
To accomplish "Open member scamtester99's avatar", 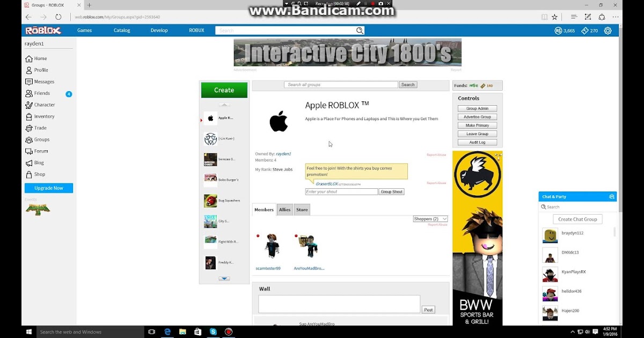I will (x=271, y=246).
